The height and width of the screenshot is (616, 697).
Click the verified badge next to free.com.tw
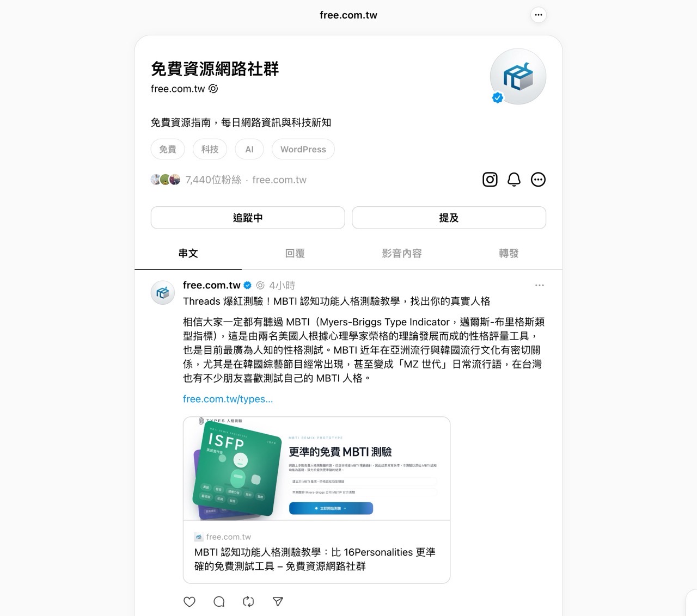(x=247, y=285)
